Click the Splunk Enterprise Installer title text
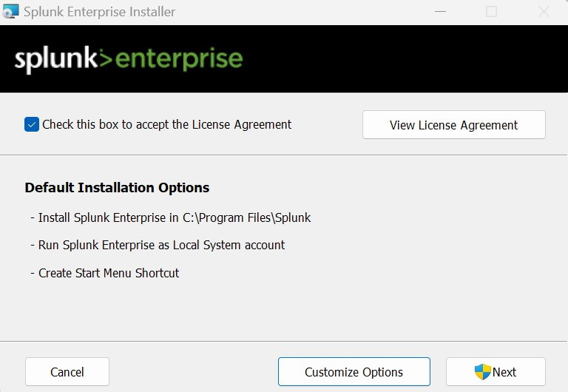The height and width of the screenshot is (392, 568). click(x=100, y=12)
